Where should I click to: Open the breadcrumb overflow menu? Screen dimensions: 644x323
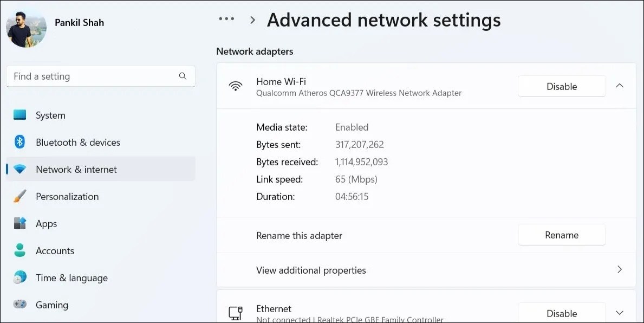tap(226, 20)
